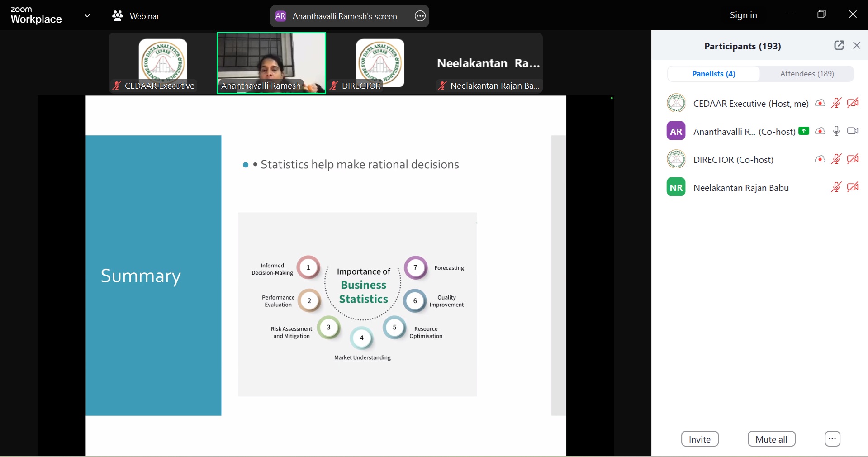
Task: Click CEDAAR Executive's avatar in panelist list
Action: 676,103
